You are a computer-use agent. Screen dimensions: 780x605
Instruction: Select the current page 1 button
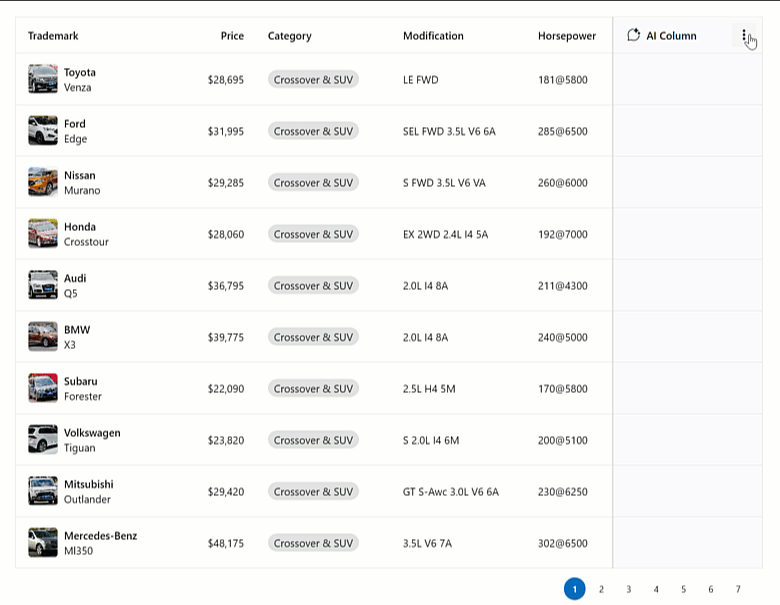[575, 589]
